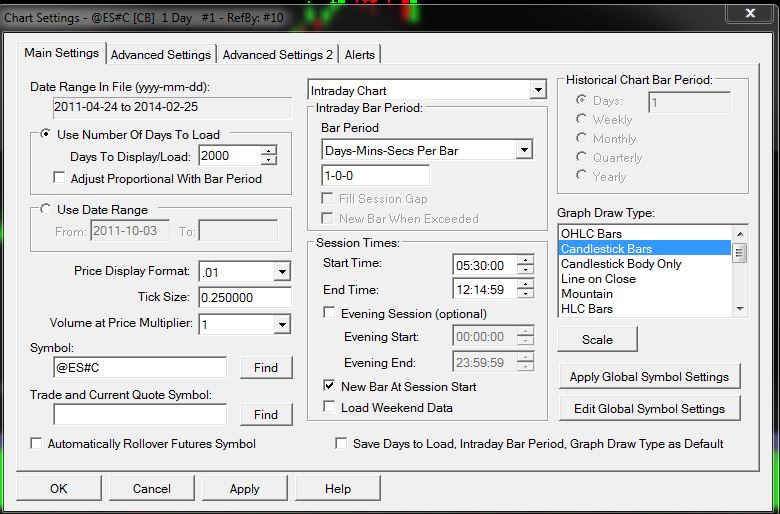Click the Symbol field containing @ES#C

click(x=140, y=368)
